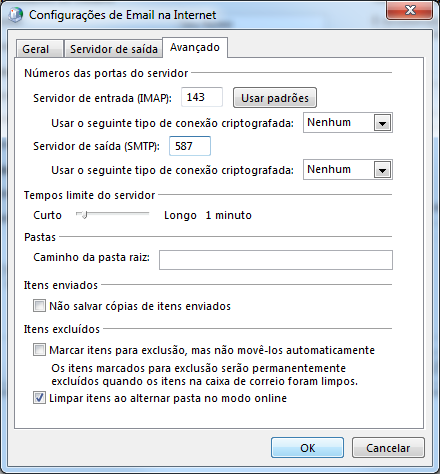Select the Avançado tab
440x474 pixels.
click(x=195, y=47)
